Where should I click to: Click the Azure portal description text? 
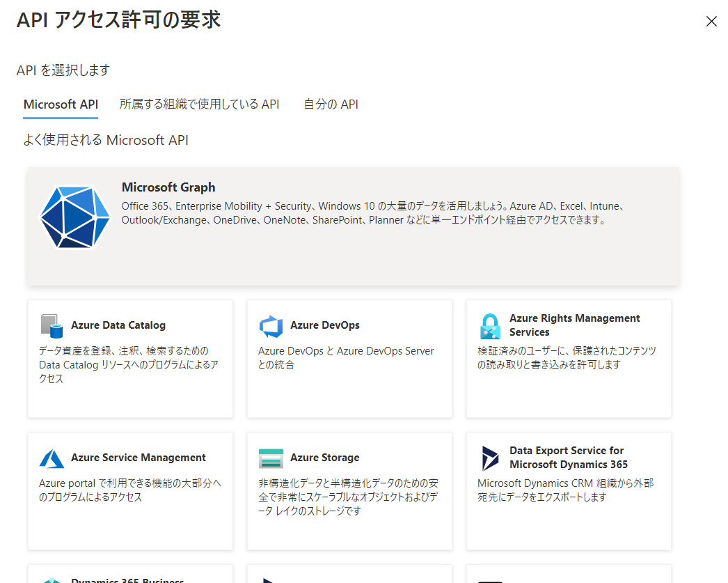130,490
